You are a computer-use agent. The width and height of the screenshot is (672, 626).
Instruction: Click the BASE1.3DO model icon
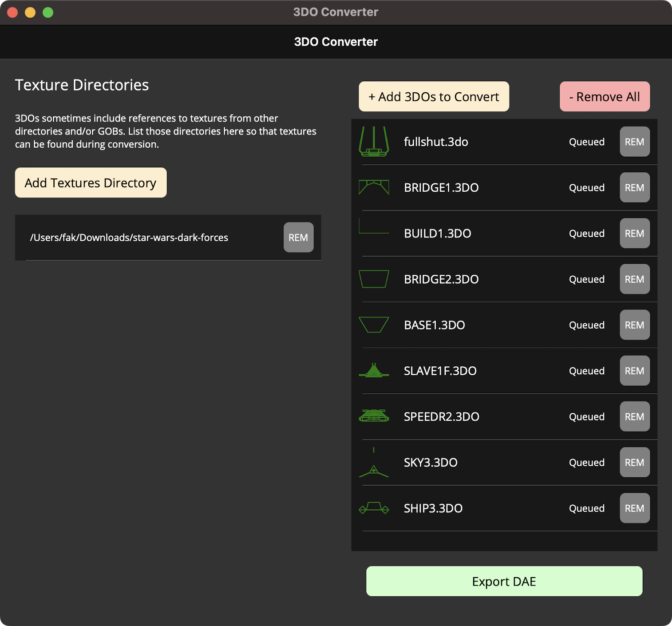coord(375,325)
